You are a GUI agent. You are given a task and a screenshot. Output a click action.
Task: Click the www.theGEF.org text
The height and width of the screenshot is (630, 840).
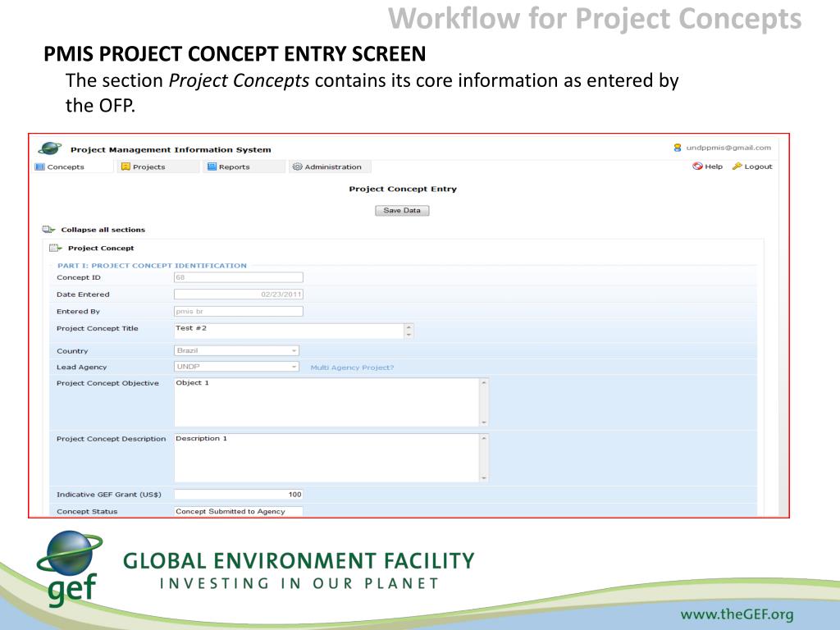(x=737, y=614)
